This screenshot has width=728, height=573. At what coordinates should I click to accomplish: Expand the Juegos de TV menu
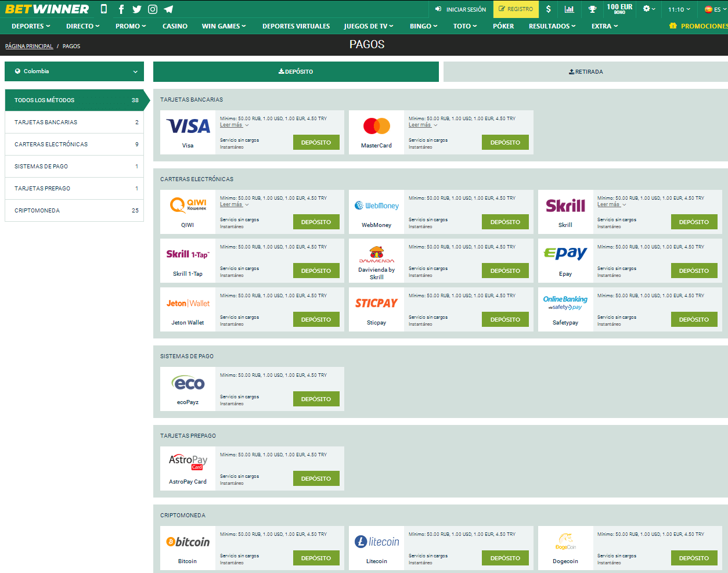point(369,26)
